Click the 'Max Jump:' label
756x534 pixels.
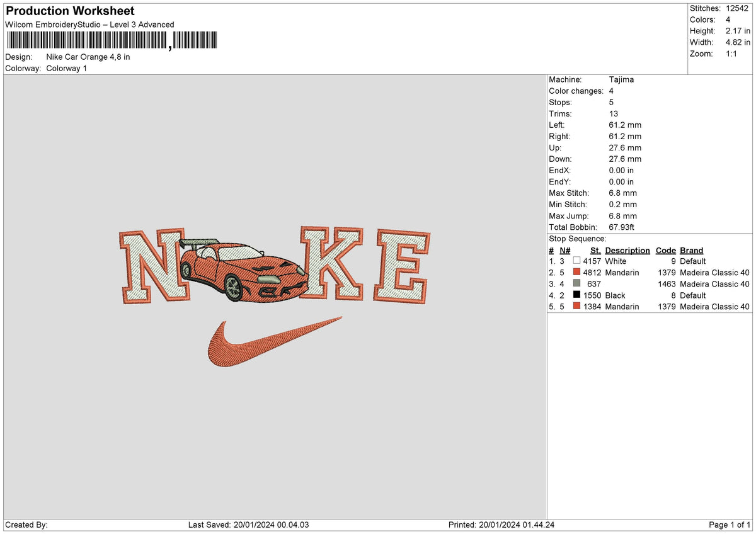coord(568,215)
